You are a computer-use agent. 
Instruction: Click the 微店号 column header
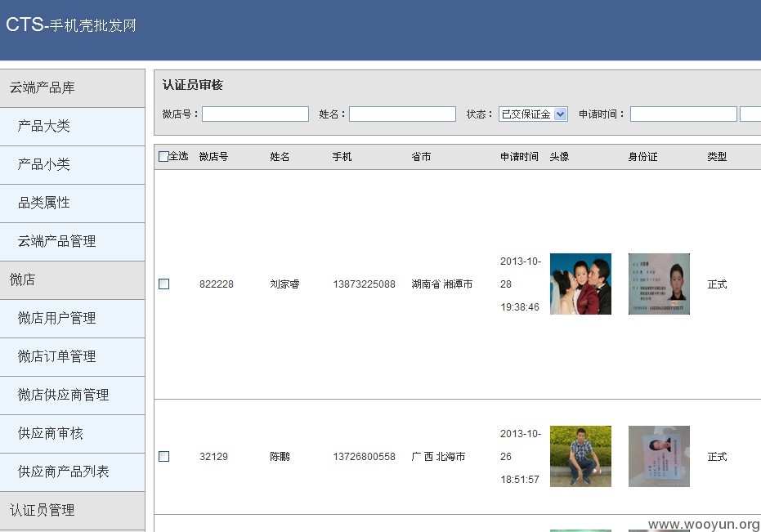(213, 156)
